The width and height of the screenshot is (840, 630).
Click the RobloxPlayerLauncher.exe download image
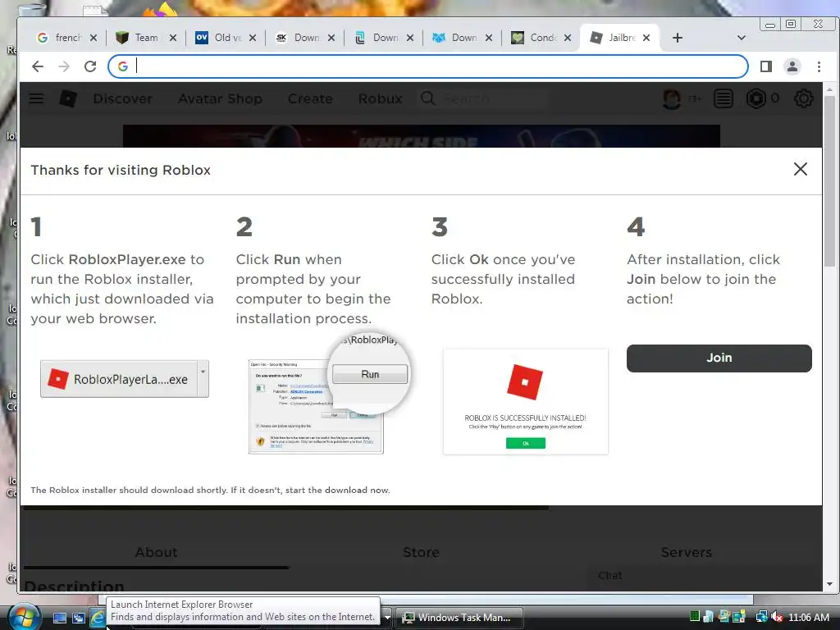click(119, 379)
